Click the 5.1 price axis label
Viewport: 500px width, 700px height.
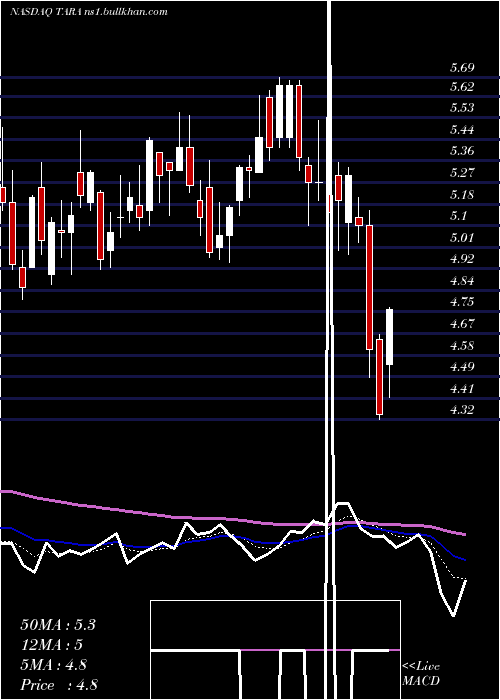(458, 216)
